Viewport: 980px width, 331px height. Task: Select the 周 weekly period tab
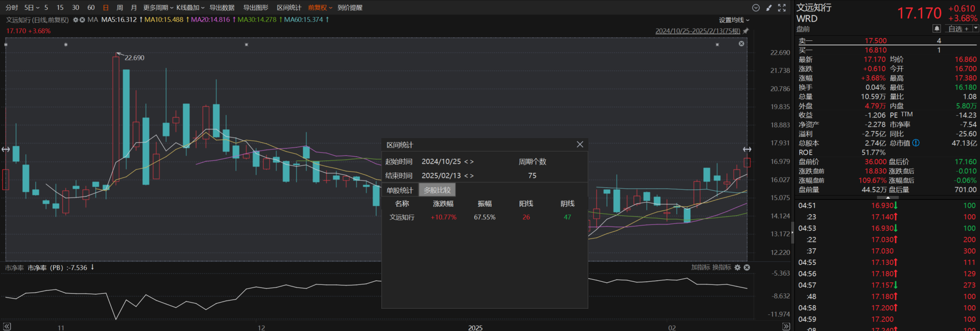120,8
